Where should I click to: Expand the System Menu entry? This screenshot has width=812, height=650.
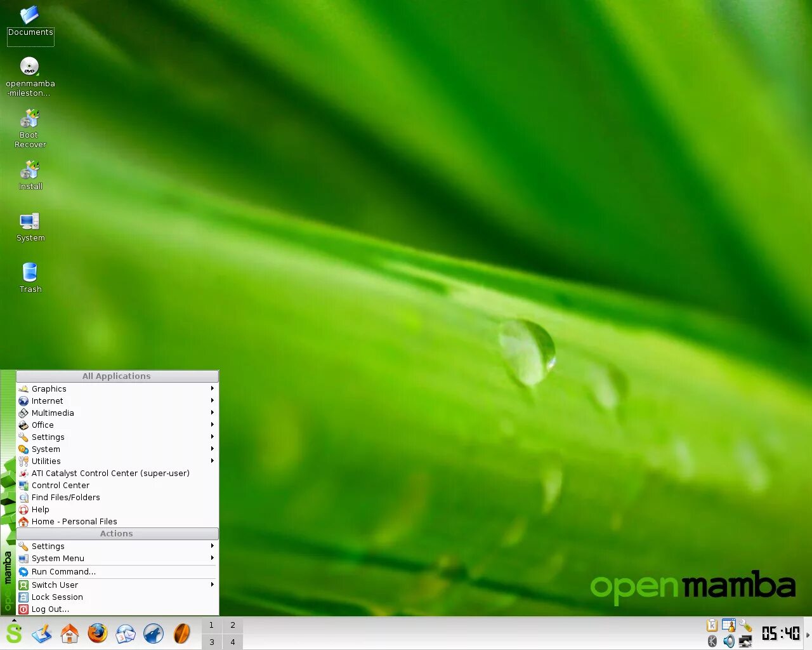click(x=117, y=558)
